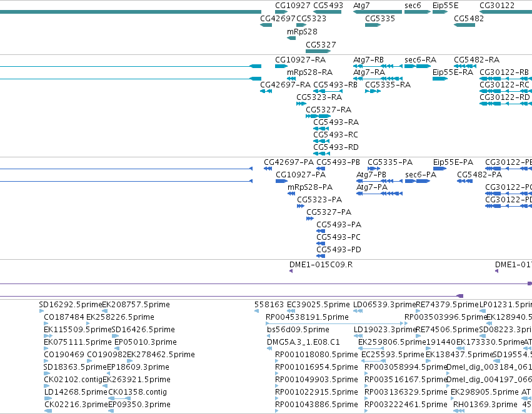This screenshot has width=532, height=414.
Task: Click the mRpS28 gene label
Action: (302, 31)
